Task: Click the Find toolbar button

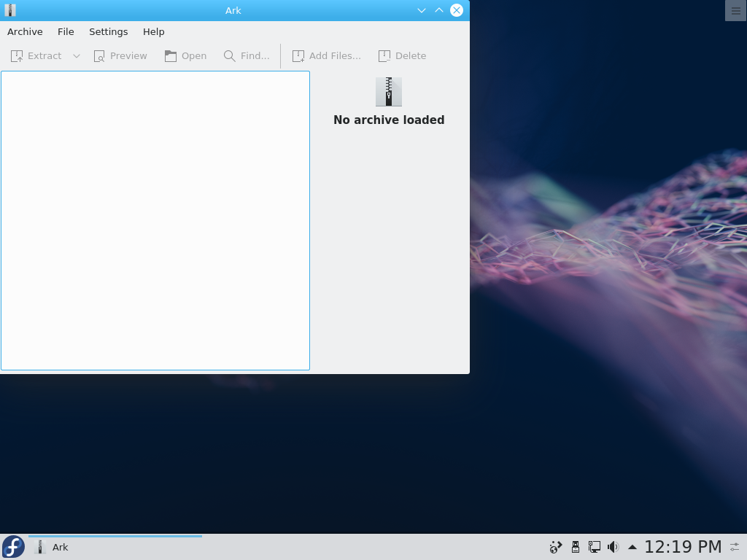Action: 247,56
